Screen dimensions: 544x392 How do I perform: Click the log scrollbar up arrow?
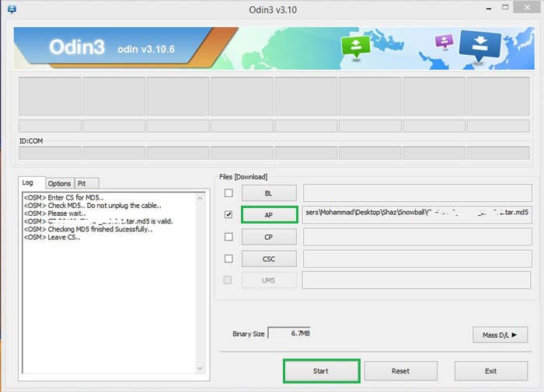pyautogui.click(x=200, y=198)
